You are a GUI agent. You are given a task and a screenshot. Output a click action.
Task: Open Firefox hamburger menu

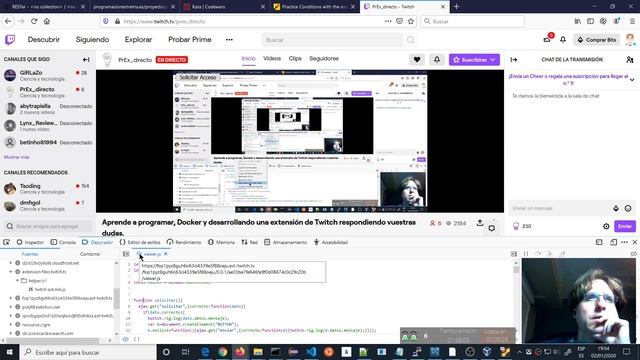[632, 21]
